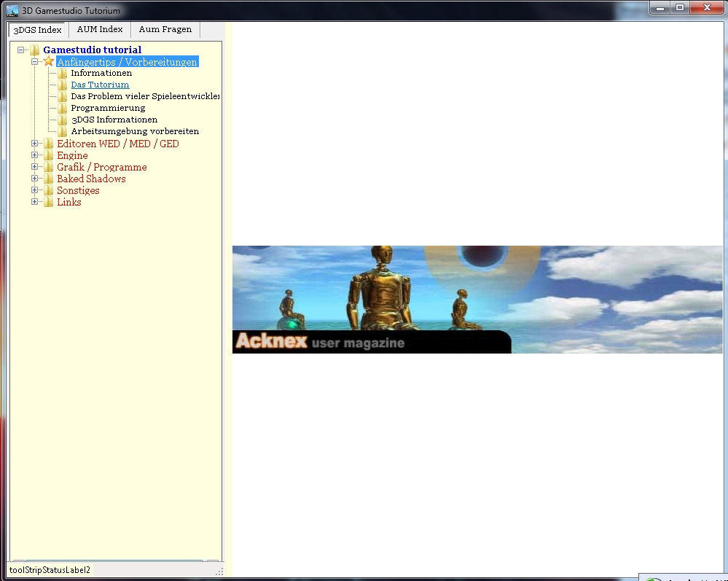
Task: Expand the Grafik / Programme node
Action: pyautogui.click(x=34, y=167)
